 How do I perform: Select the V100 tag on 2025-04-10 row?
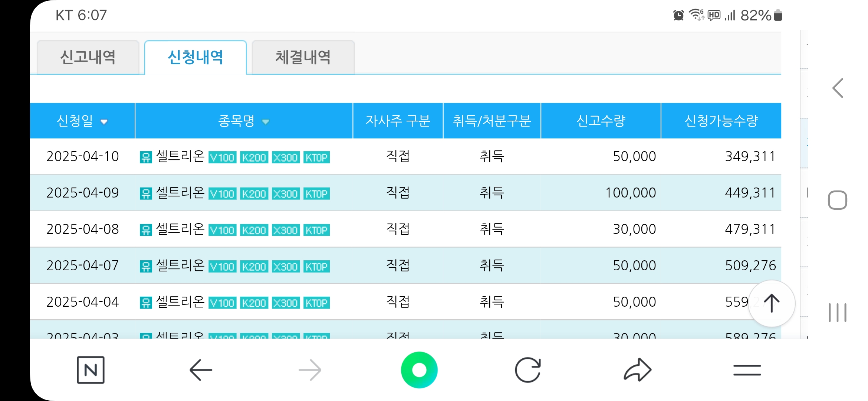[222, 157]
